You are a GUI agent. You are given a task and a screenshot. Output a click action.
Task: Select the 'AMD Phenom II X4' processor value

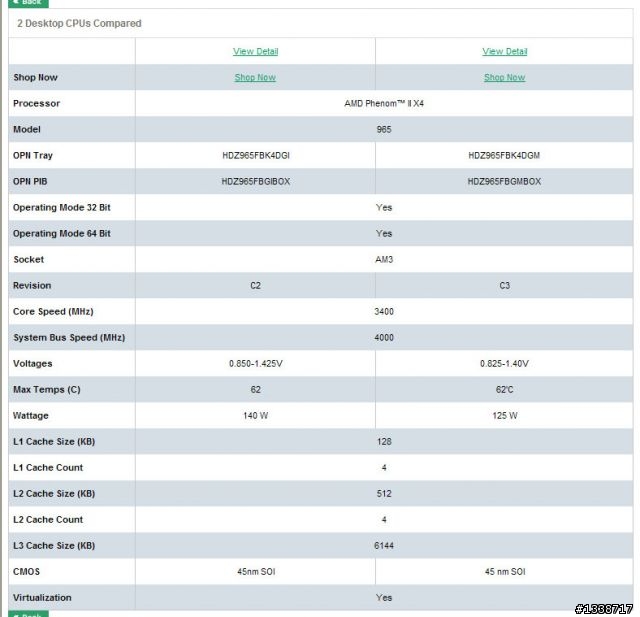[384, 104]
